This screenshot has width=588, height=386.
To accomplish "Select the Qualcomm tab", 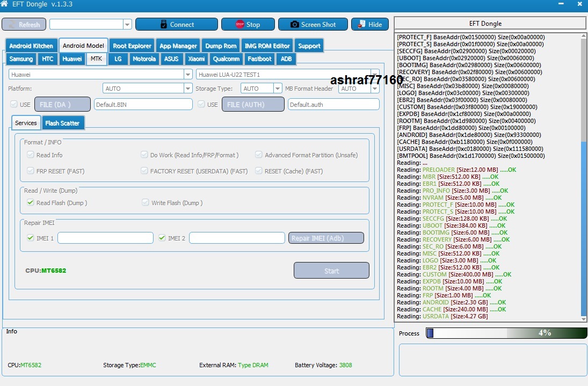I will point(226,59).
